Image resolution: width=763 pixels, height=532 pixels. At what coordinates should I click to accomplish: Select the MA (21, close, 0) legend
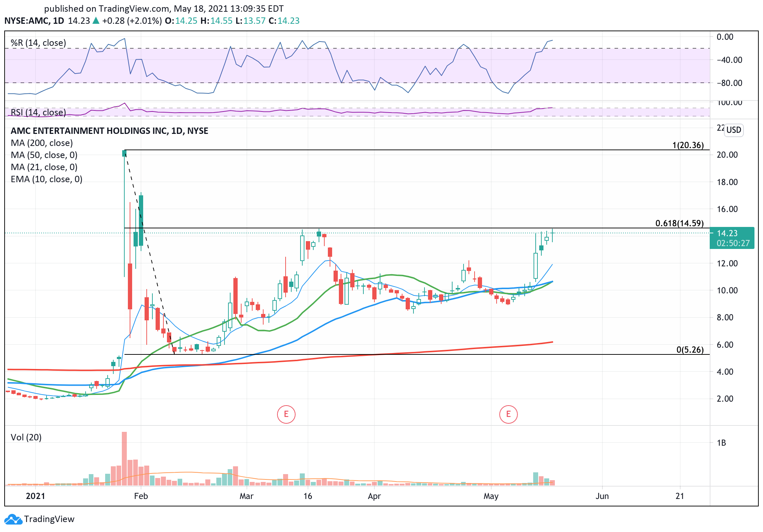44,167
